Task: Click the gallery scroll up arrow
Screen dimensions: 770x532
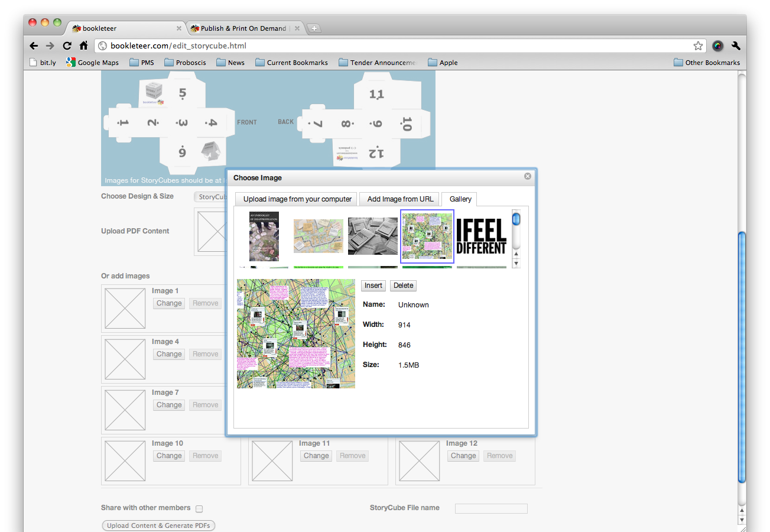Action: [516, 254]
